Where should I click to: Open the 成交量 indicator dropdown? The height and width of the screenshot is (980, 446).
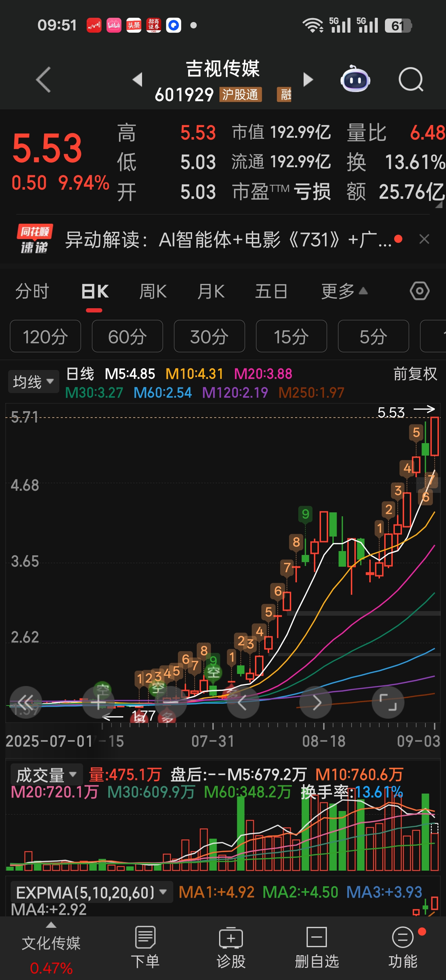pyautogui.click(x=47, y=774)
